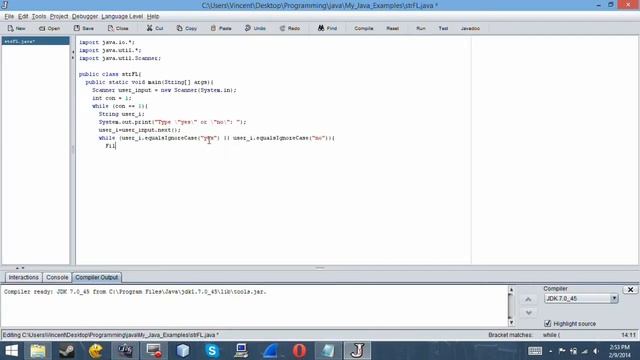The image size is (640, 360).
Task: Open File Explorer from the taskbar
Action: [38, 351]
